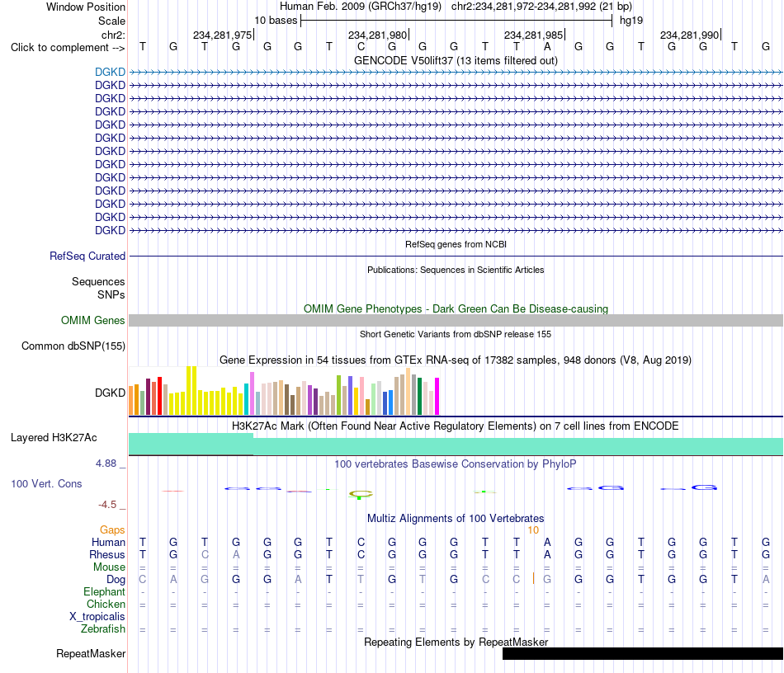The height and width of the screenshot is (673, 784).
Task: Click the DGKD label beside the GTEx bars
Action: pyautogui.click(x=110, y=393)
